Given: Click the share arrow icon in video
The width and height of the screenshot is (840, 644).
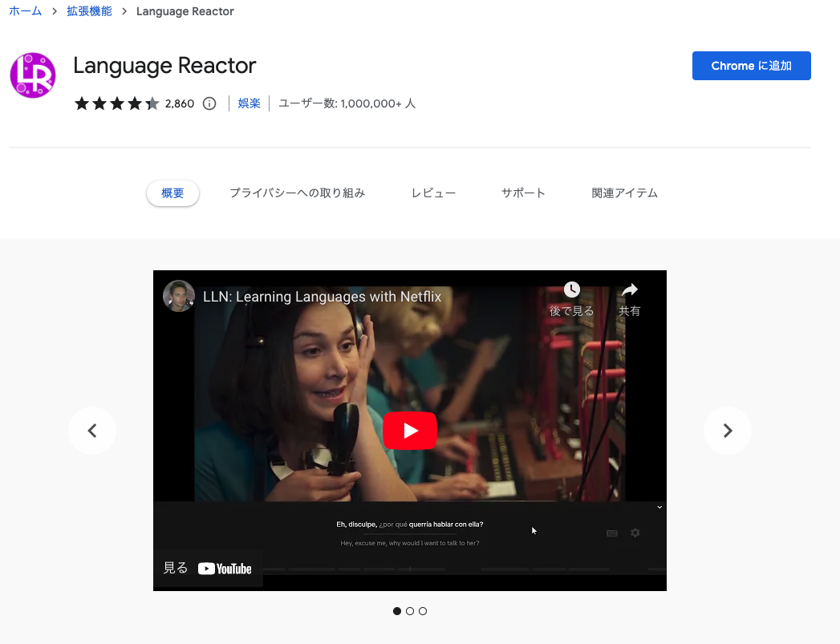Looking at the screenshot, I should (630, 290).
